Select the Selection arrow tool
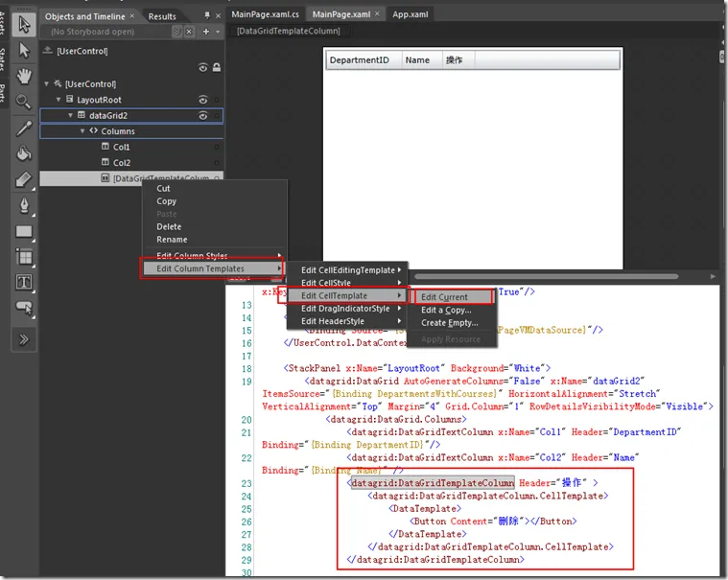Image resolution: width=728 pixels, height=580 pixels. (x=24, y=23)
